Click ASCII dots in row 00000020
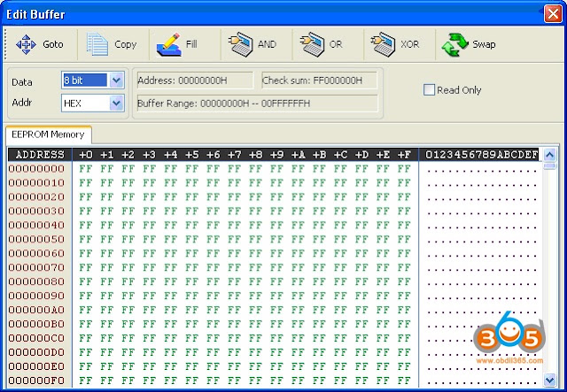567x392 pixels. click(482, 199)
